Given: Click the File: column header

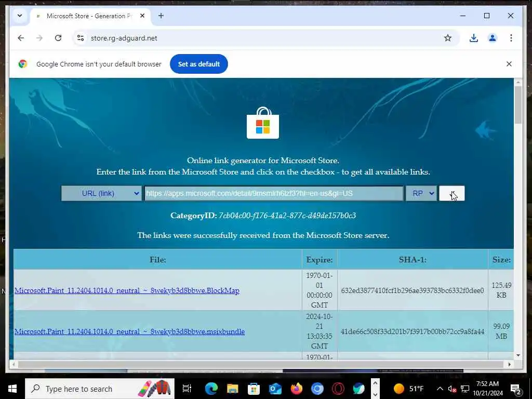Looking at the screenshot, I should (x=158, y=260).
